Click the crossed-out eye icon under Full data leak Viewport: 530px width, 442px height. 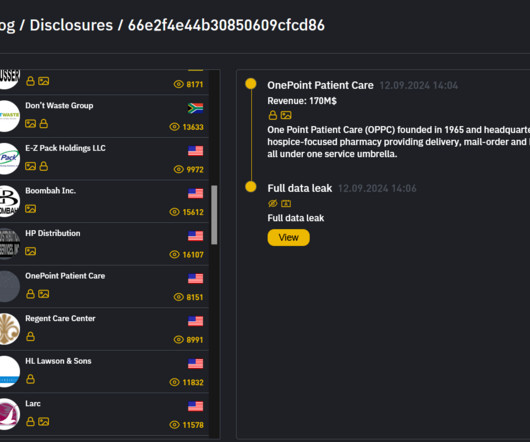pyautogui.click(x=273, y=203)
